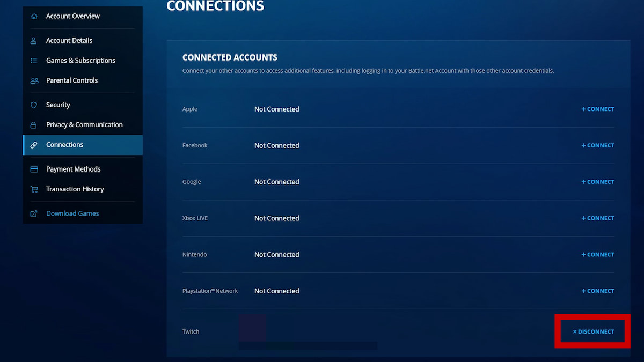
Task: Disconnect the Twitch account
Action: [592, 331]
